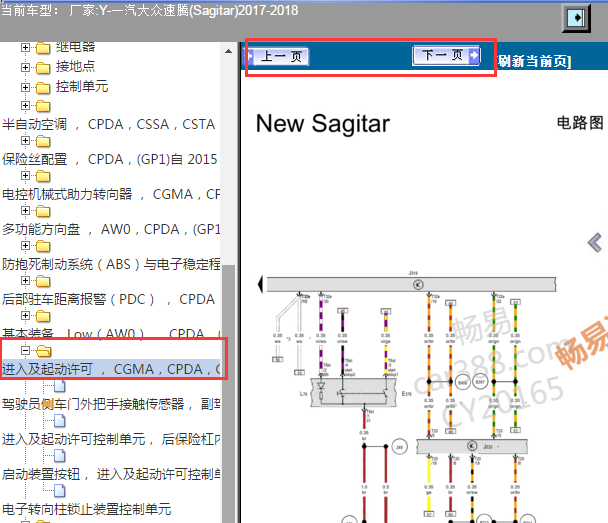Open 防抱死制动系统（ABS）entry

111,264
